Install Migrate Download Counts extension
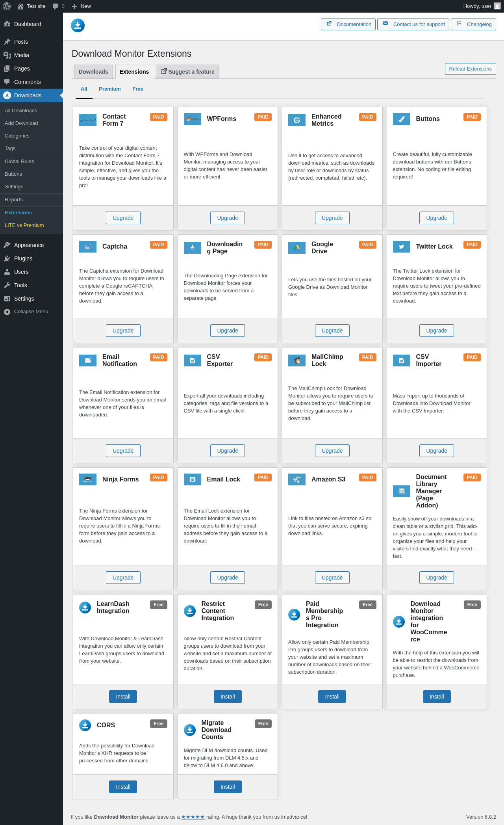This screenshot has width=504, height=825. coord(228,787)
